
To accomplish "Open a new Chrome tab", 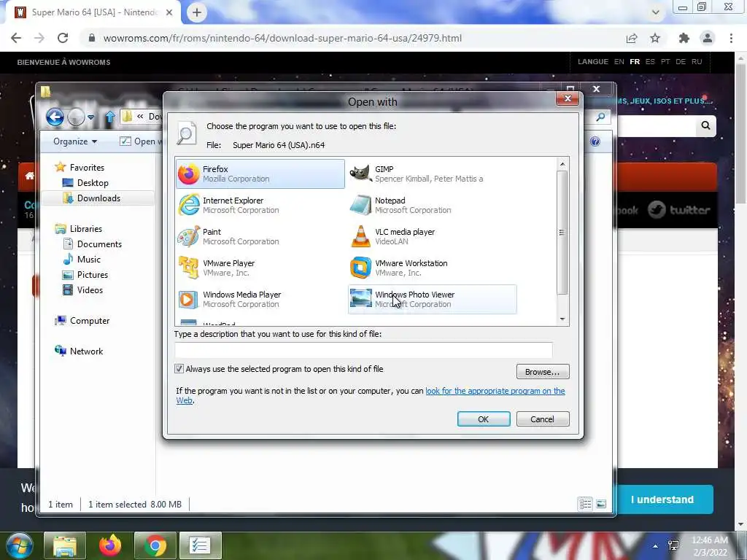I will pyautogui.click(x=197, y=12).
